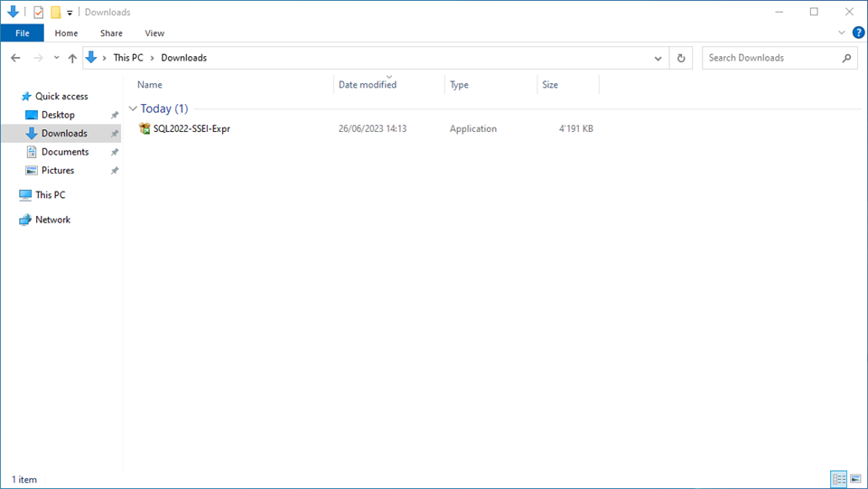This screenshot has height=489, width=868.
Task: Collapse the Today (1) group
Action: pos(133,108)
